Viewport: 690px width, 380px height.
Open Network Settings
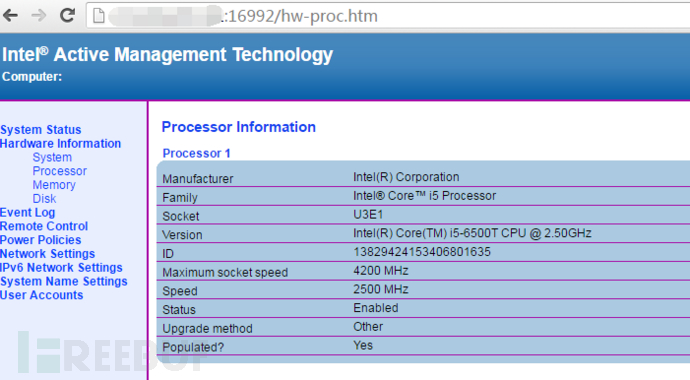48,254
